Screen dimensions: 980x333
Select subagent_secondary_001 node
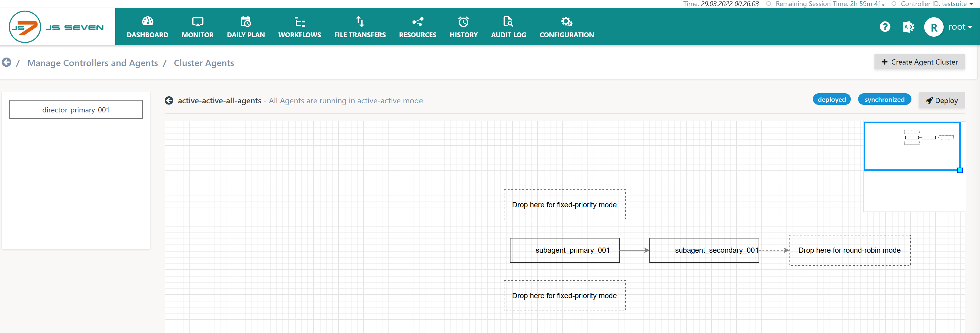(704, 250)
